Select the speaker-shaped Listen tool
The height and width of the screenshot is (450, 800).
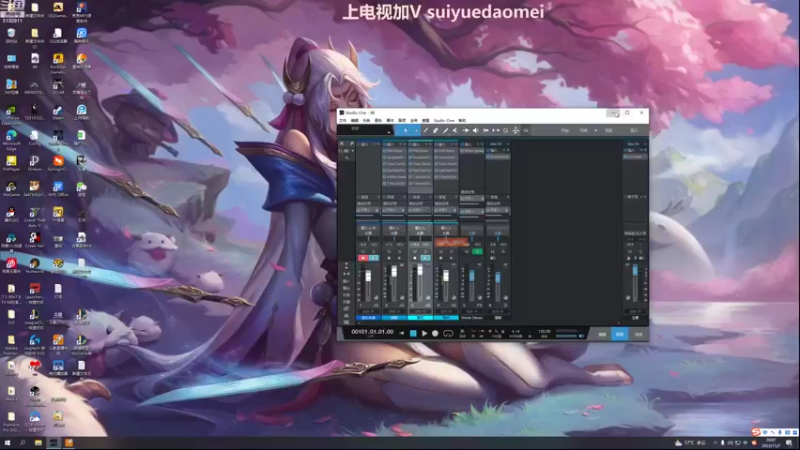click(475, 131)
